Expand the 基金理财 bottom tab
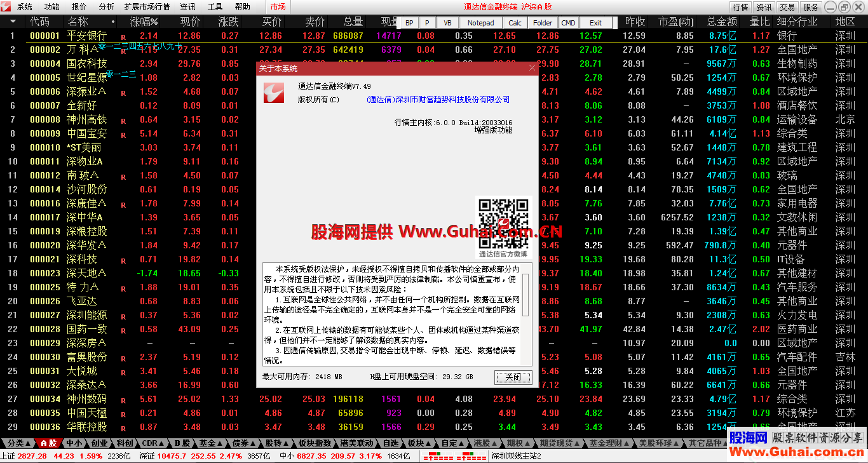 (x=609, y=443)
